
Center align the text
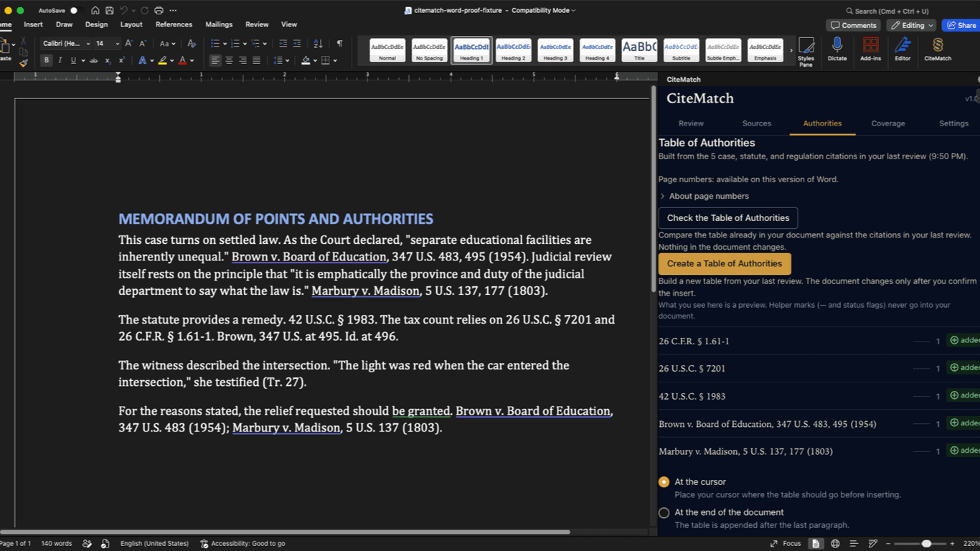pos(229,60)
